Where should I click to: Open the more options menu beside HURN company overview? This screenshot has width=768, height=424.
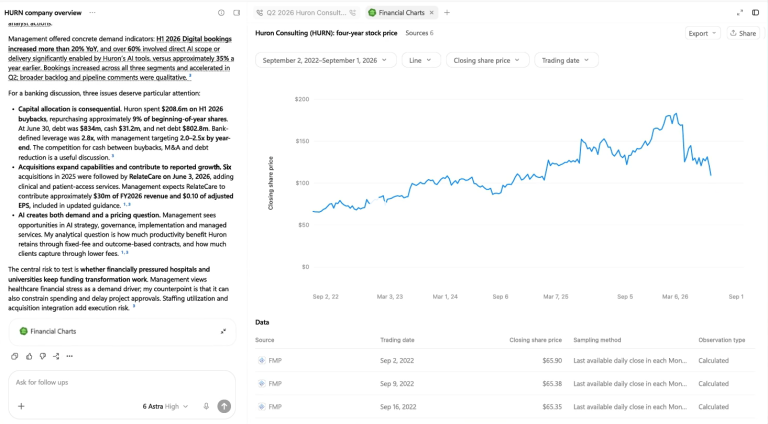[93, 13]
